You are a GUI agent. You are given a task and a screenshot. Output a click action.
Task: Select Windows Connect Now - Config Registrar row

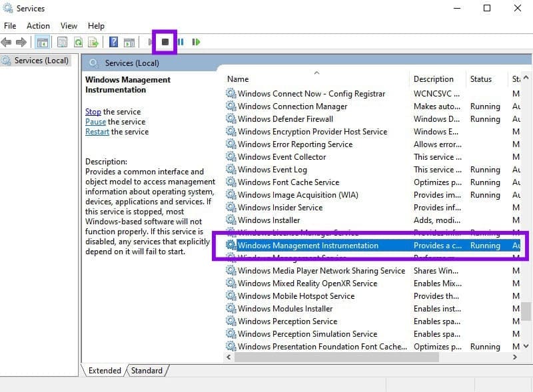pyautogui.click(x=373, y=94)
